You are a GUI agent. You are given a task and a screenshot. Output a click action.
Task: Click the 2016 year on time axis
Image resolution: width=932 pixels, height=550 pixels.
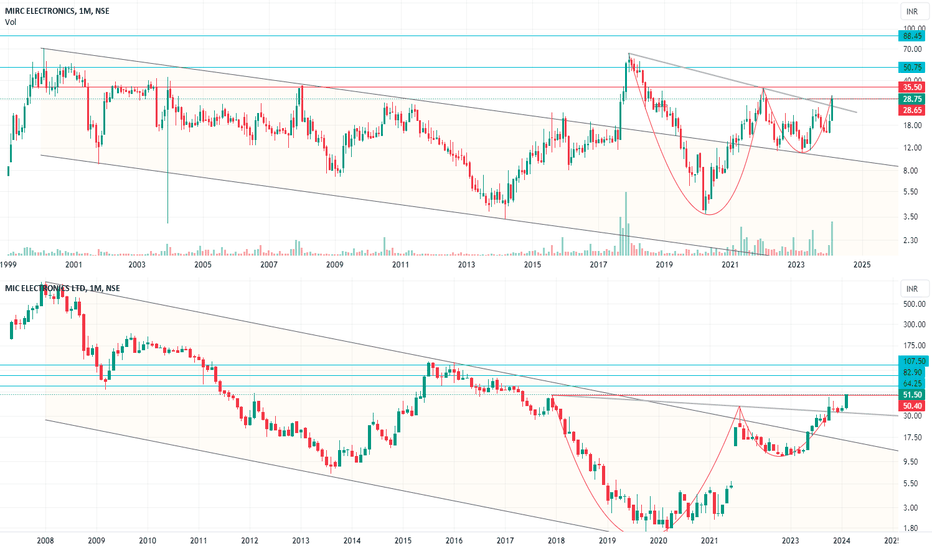(454, 541)
